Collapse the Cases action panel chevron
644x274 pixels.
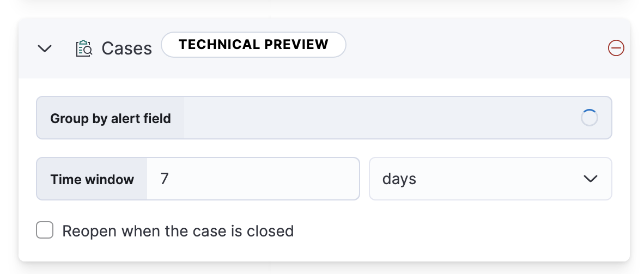(x=45, y=48)
